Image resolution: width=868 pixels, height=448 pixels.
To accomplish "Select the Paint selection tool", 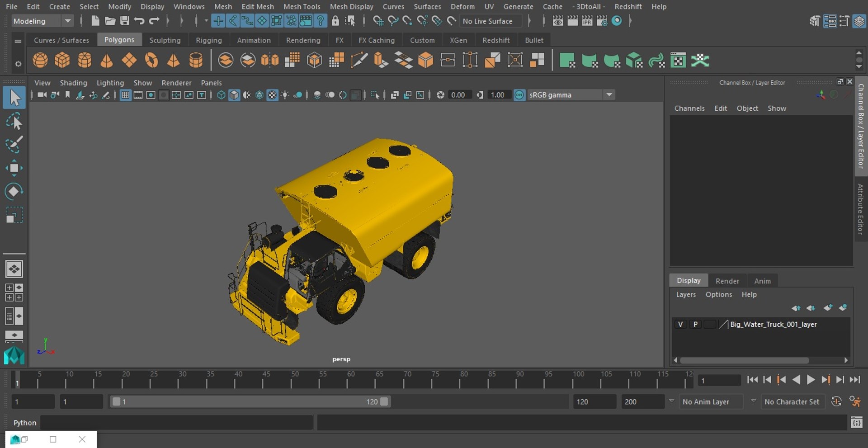I will 14,145.
